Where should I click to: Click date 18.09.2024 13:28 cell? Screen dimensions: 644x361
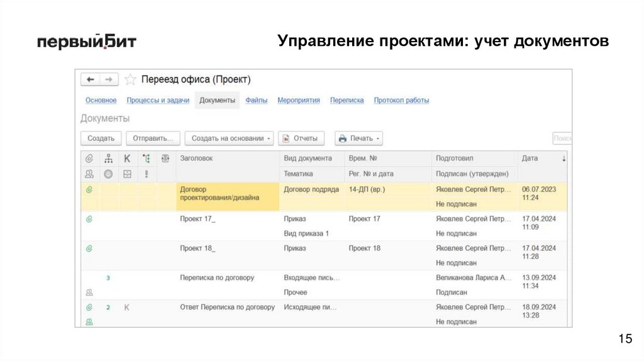coord(538,311)
